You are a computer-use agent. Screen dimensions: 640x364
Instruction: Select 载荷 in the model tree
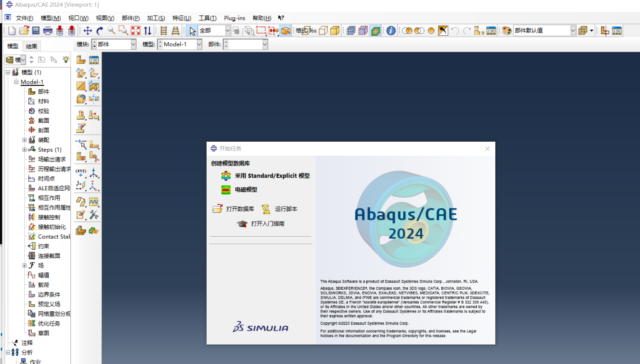[43, 285]
